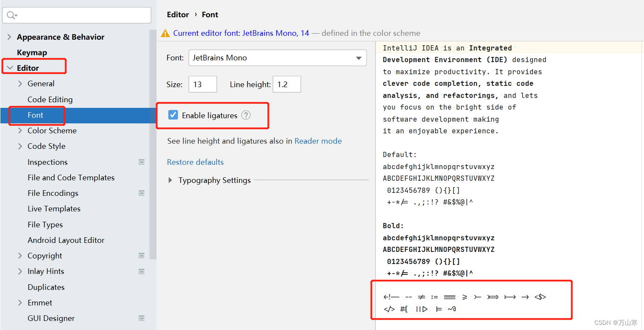Expand the General node chevron

coord(20,84)
